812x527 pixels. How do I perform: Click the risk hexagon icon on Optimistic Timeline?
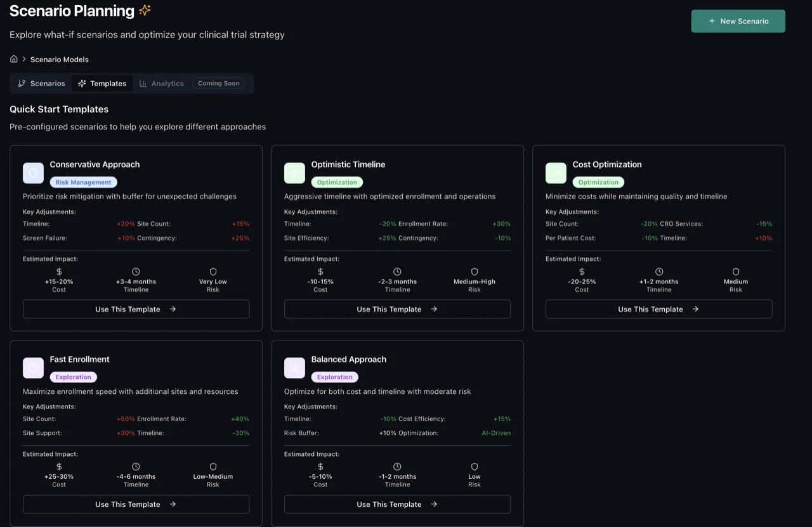click(475, 271)
